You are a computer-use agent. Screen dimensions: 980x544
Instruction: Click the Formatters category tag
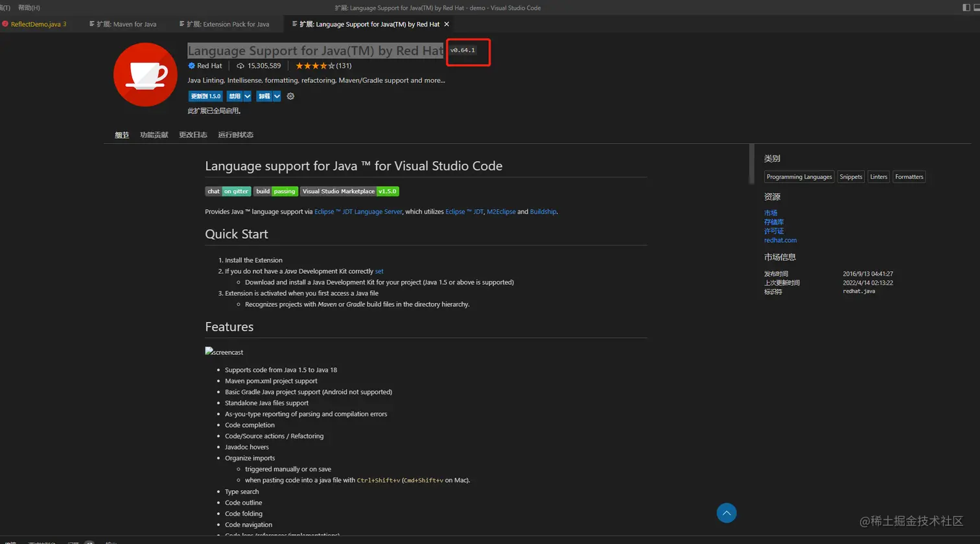(909, 177)
